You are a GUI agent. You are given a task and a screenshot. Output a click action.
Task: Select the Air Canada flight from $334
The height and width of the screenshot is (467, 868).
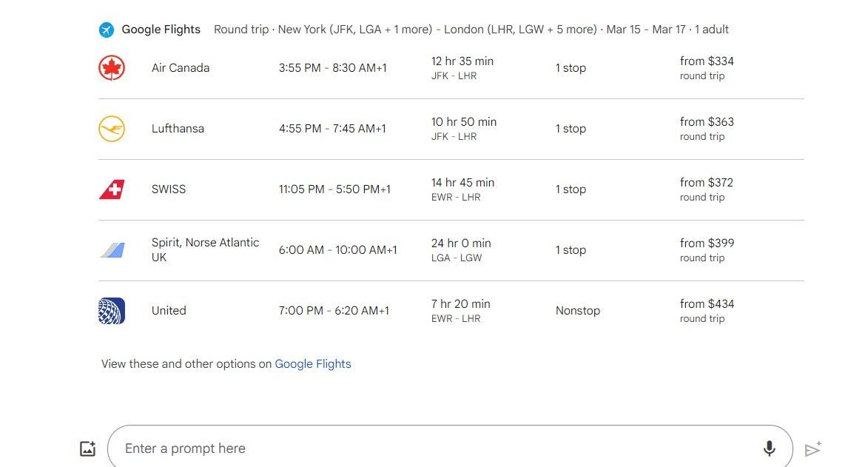point(451,68)
